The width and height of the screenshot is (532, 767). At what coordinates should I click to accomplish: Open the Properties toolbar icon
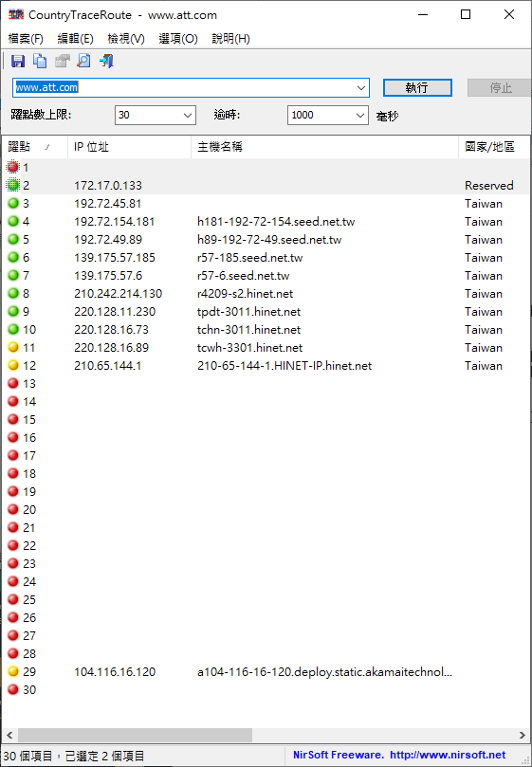point(63,61)
